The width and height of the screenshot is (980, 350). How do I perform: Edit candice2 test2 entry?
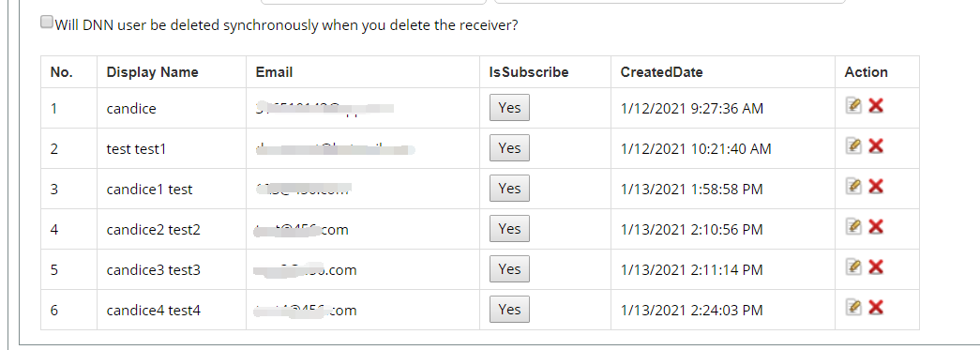[x=853, y=226]
